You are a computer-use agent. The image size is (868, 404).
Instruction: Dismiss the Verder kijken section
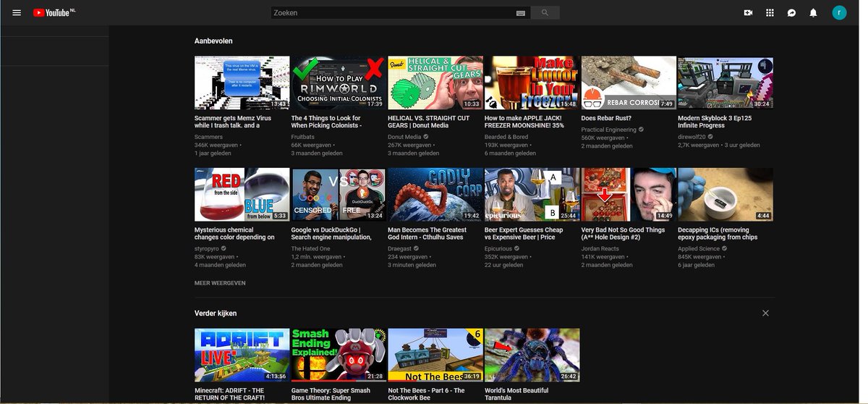tap(765, 313)
